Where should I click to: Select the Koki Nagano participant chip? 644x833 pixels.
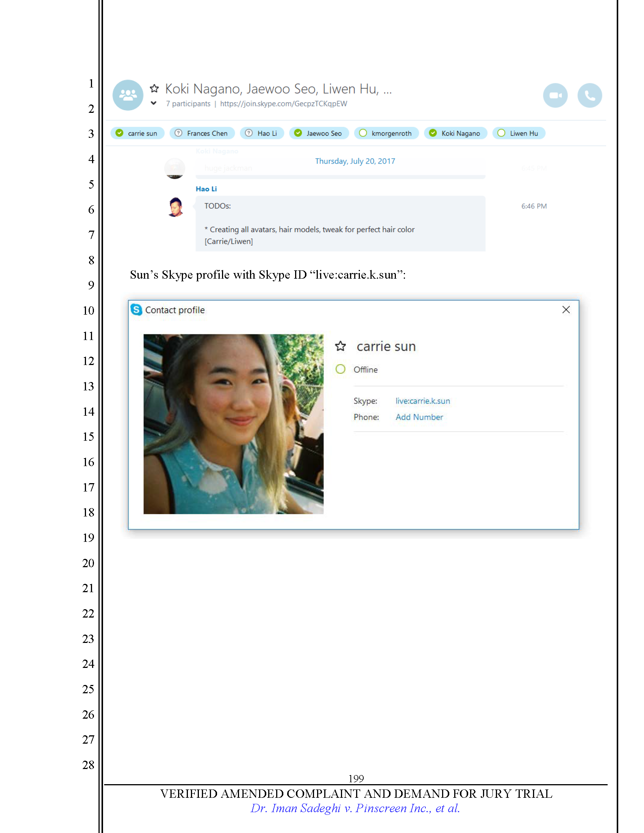coord(455,133)
